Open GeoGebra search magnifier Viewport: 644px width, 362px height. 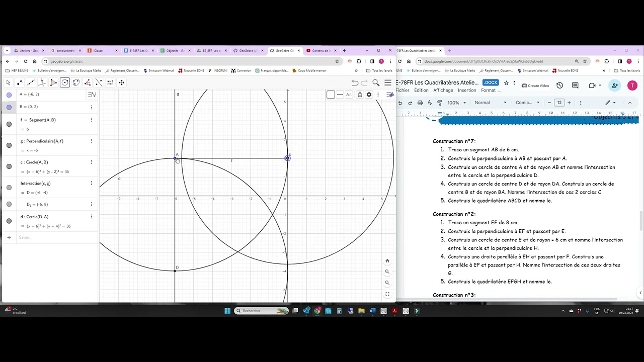376,83
